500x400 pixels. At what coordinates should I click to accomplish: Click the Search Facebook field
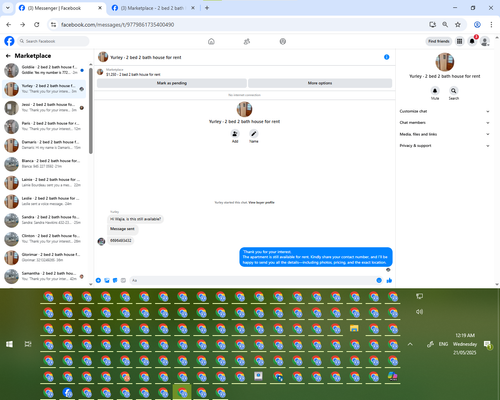click(x=53, y=41)
